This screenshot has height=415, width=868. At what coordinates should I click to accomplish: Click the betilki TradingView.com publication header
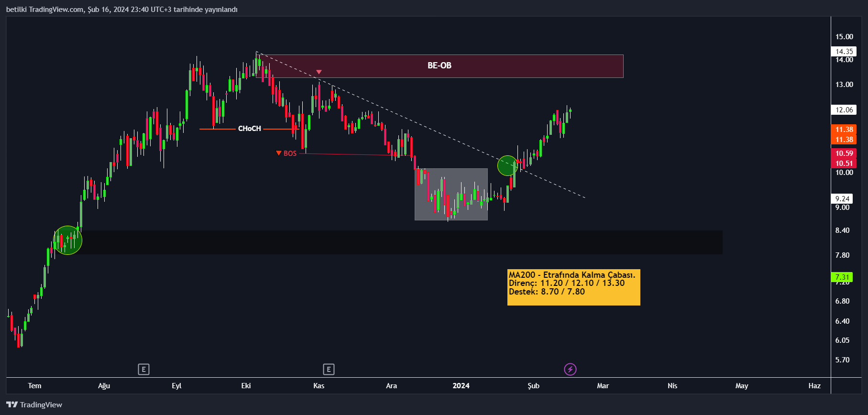coord(122,9)
